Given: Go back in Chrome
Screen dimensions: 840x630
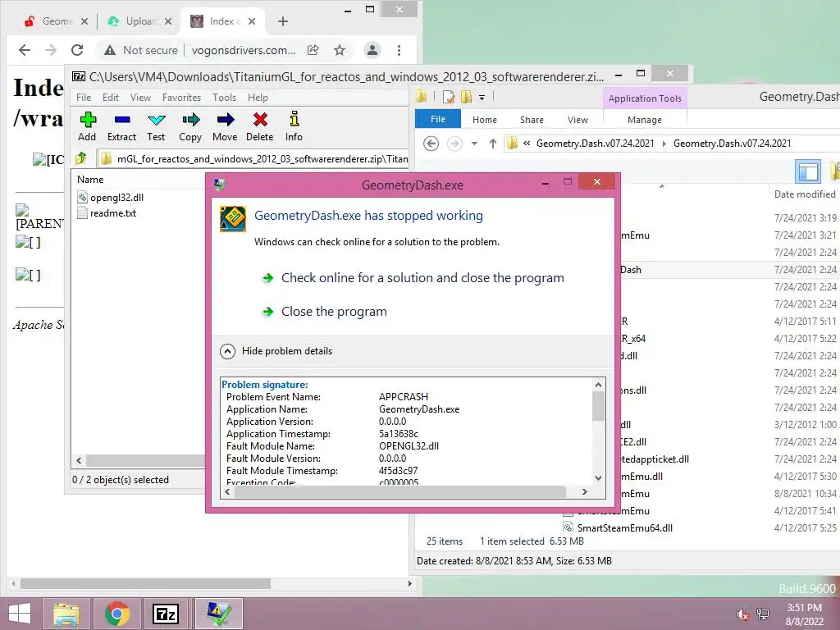Looking at the screenshot, I should click(x=25, y=50).
